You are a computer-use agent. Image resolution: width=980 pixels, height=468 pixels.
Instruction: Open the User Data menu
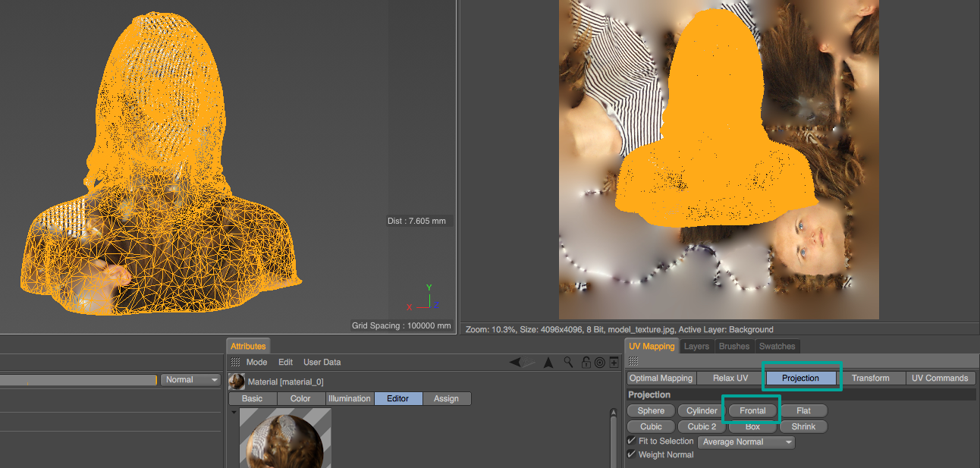coord(322,363)
